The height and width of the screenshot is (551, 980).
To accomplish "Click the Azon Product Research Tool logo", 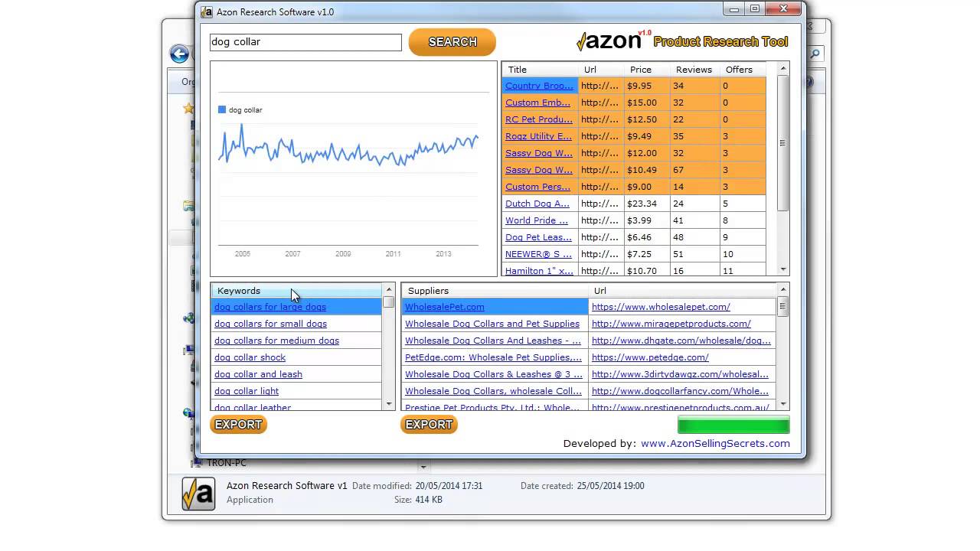I will pos(682,41).
